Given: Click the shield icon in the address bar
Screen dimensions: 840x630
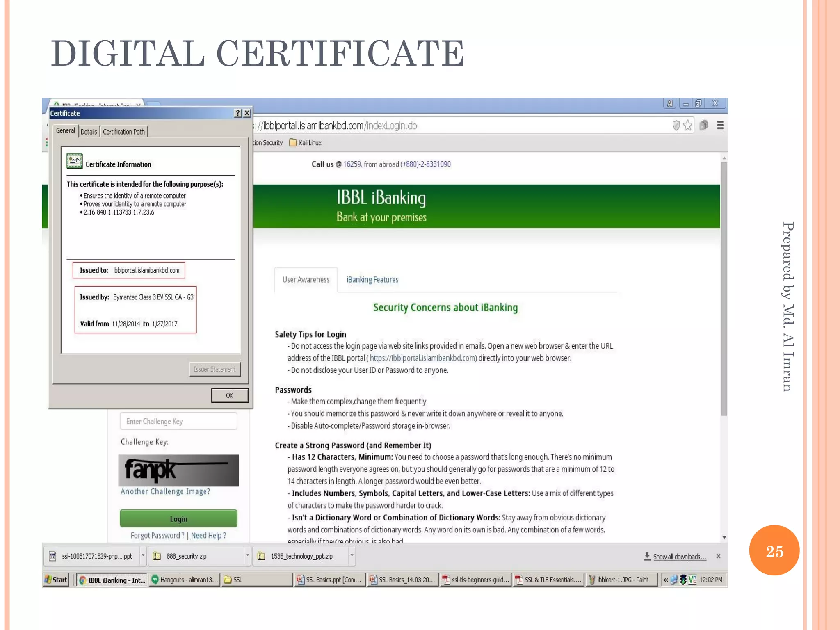Looking at the screenshot, I should (676, 126).
